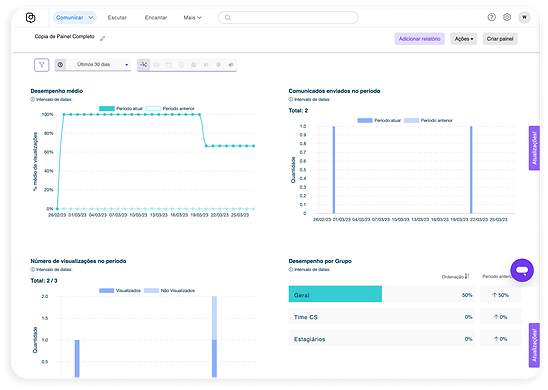Open the upper Atualizações! side tab
This screenshot has height=390, width=548.
534,148
